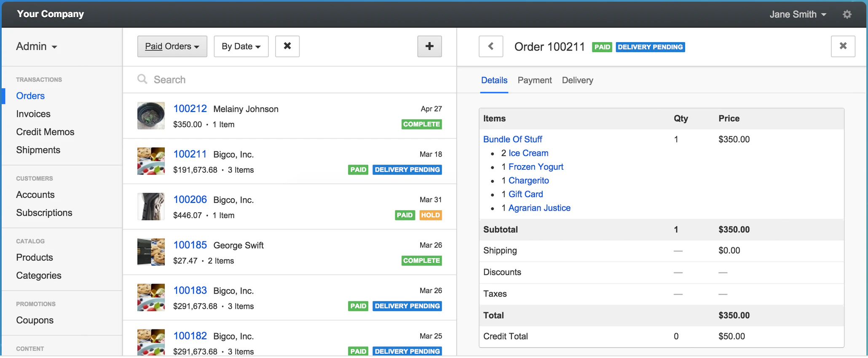868x358 pixels.
Task: Select Orders in the sidebar
Action: (30, 96)
